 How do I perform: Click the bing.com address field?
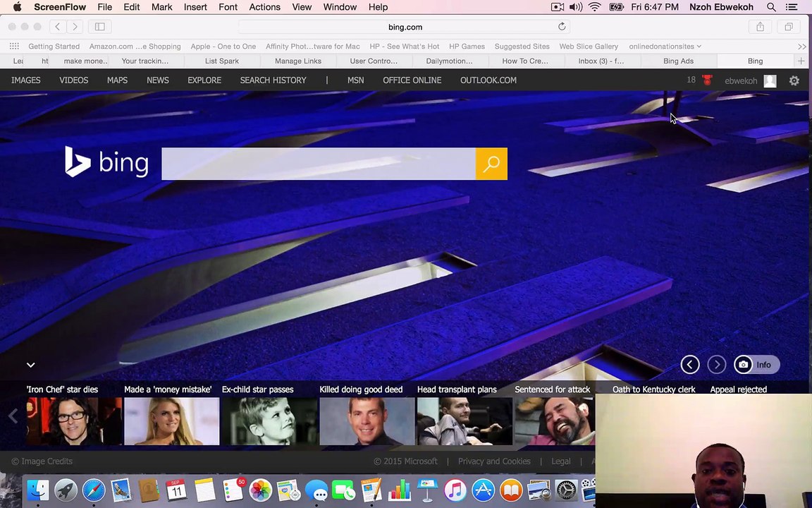point(405,27)
